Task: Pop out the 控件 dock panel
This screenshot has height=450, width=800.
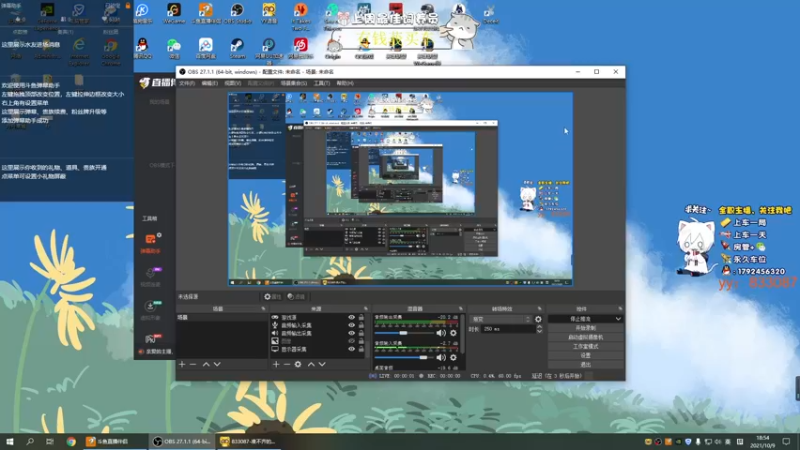Action: click(620, 309)
